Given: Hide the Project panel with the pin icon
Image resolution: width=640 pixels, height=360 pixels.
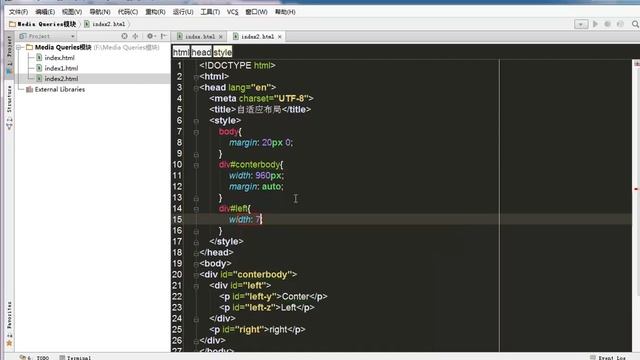Looking at the screenshot, I should click(x=163, y=36).
